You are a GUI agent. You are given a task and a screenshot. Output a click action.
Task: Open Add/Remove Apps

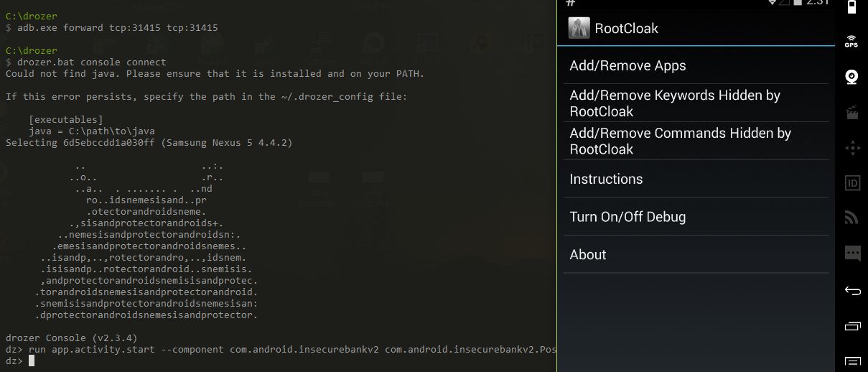tap(627, 66)
